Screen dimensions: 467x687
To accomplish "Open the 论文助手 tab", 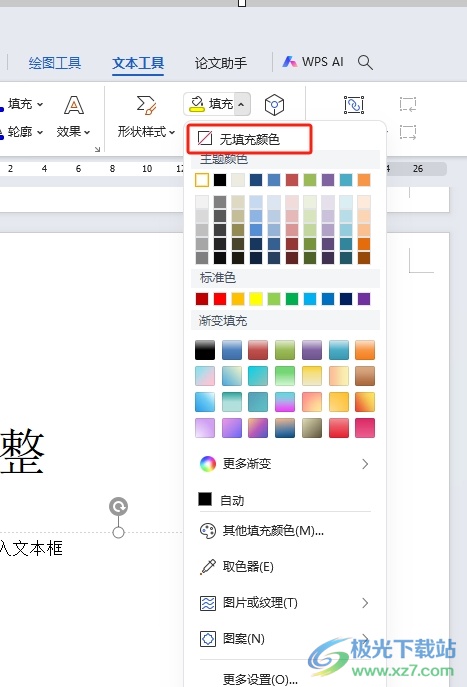I will [221, 63].
